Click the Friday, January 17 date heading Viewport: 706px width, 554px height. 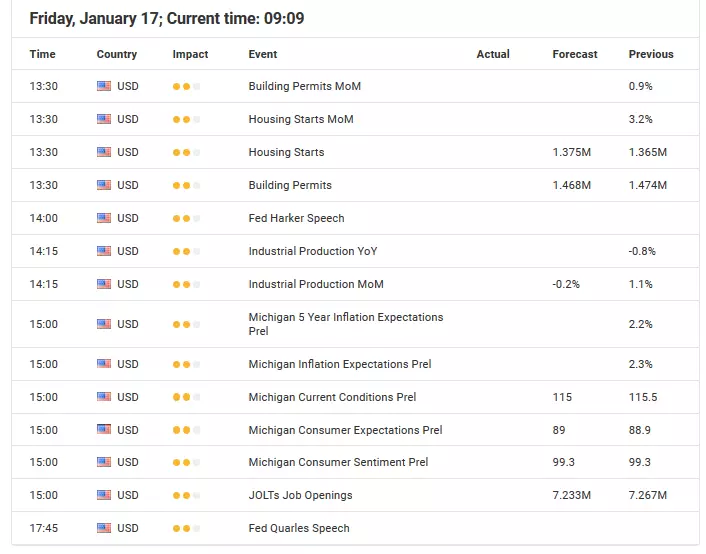(94, 18)
